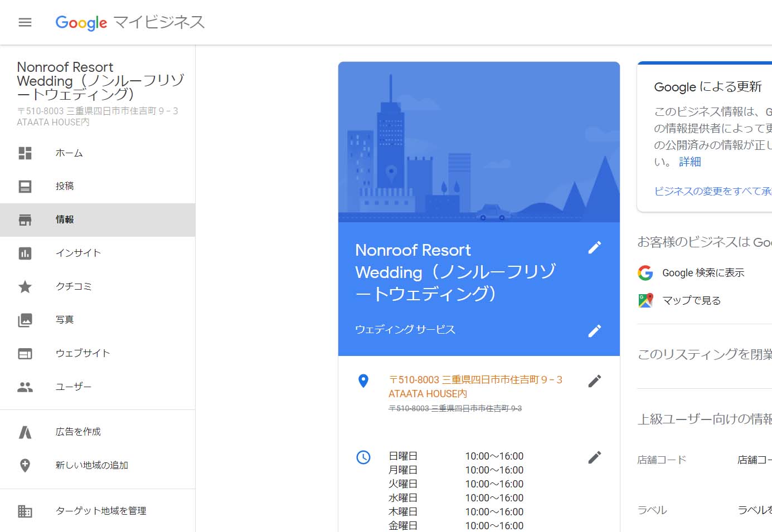
Task: Click the city skyline cover image
Action: pyautogui.click(x=479, y=142)
